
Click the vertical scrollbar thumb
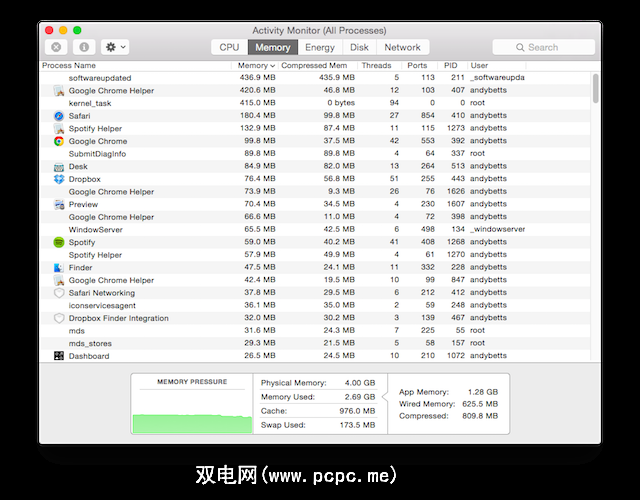[x=596, y=89]
